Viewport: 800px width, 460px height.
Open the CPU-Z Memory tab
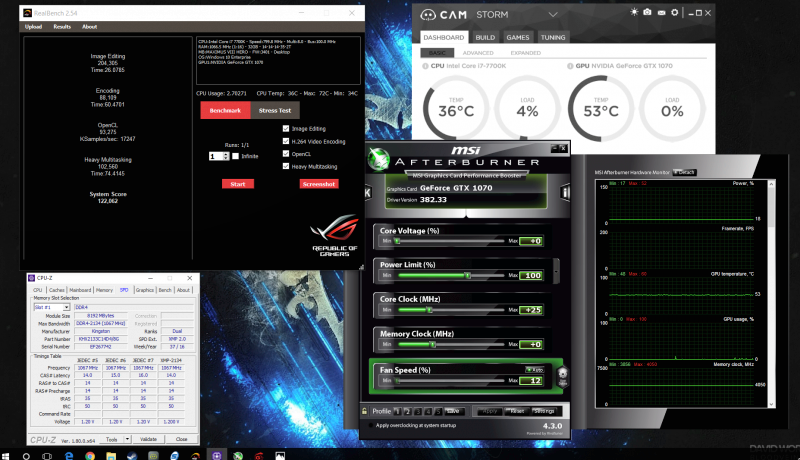pos(104,290)
